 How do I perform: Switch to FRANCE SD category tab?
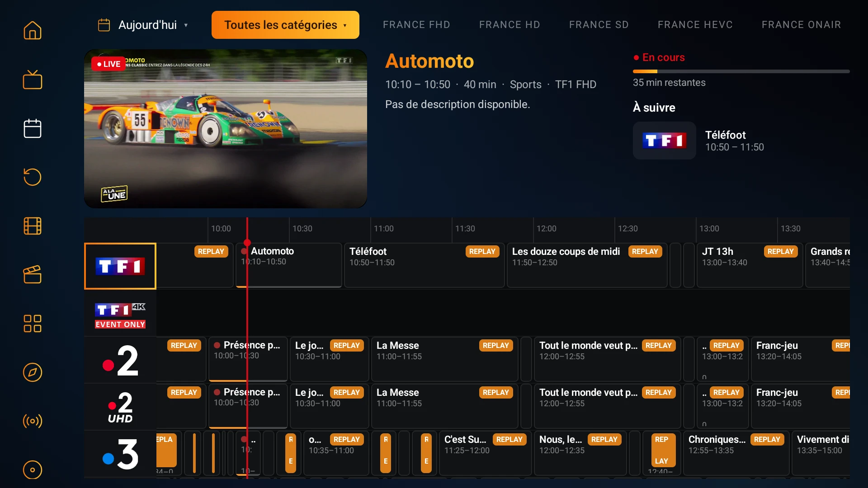pyautogui.click(x=599, y=25)
